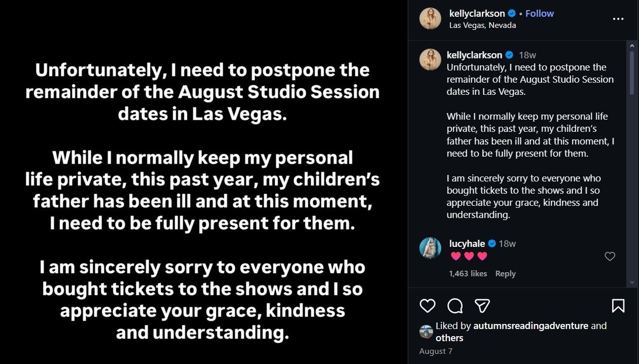
Task: Like lucyhale's comment with the small heart
Action: (x=610, y=257)
